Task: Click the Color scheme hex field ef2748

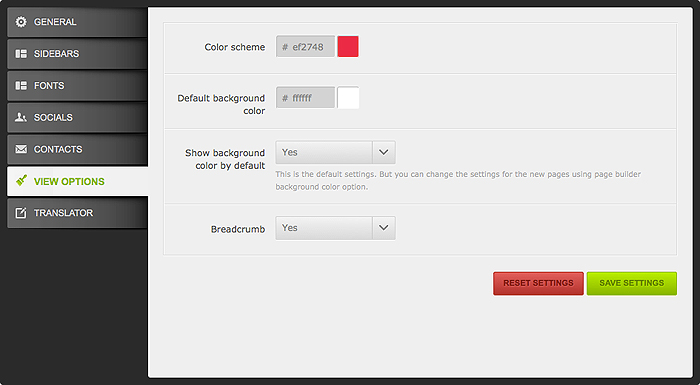Action: 305,46
